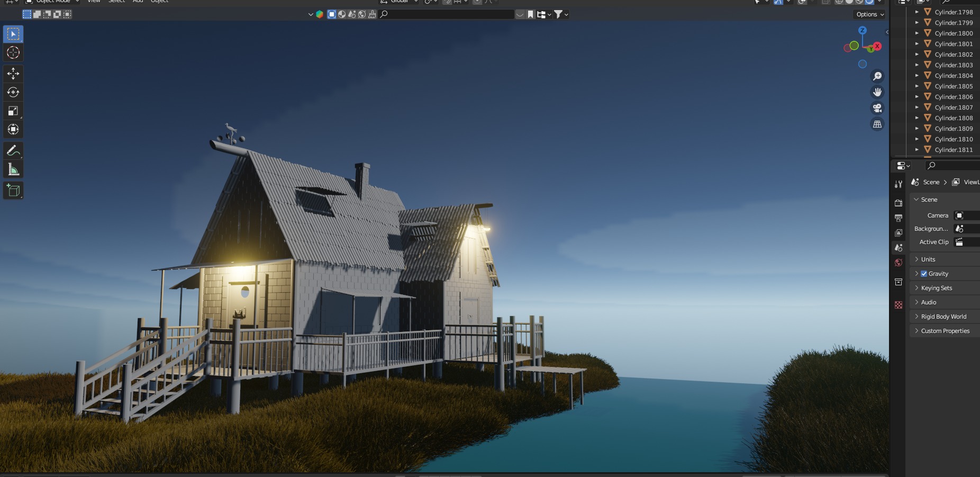The image size is (980, 477).
Task: Choose the Annotate pencil tool
Action: (13, 151)
